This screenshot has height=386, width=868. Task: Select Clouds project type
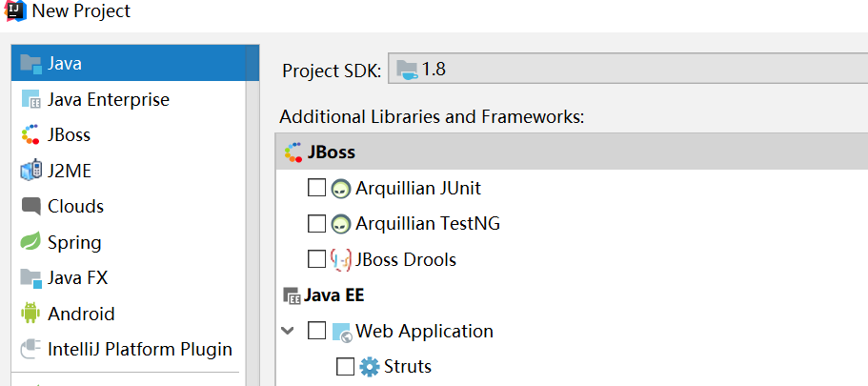tap(129, 206)
